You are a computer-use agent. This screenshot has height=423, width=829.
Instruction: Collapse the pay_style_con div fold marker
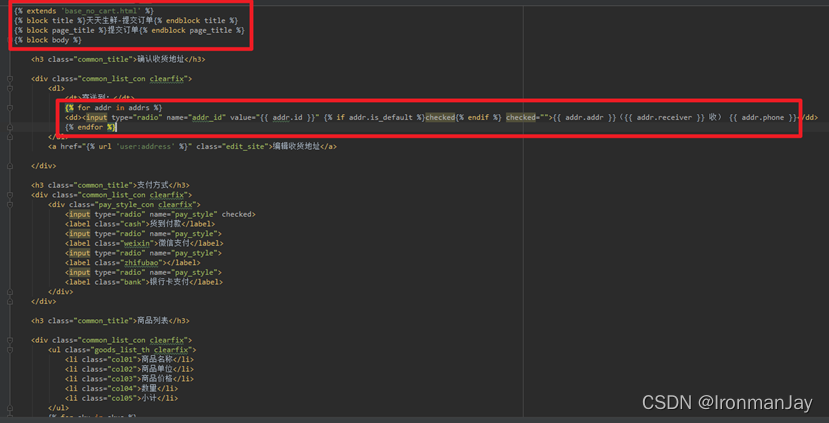point(10,204)
